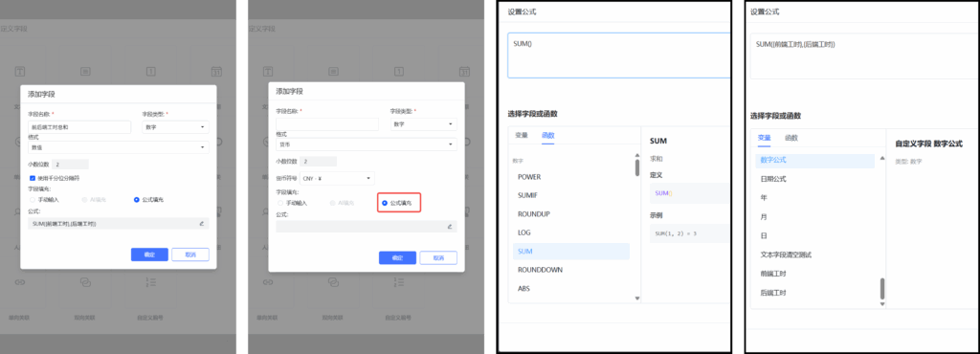980x354 pixels.
Task: Select 手动输入 radio in the 数值 format dialog
Action: tap(33, 200)
